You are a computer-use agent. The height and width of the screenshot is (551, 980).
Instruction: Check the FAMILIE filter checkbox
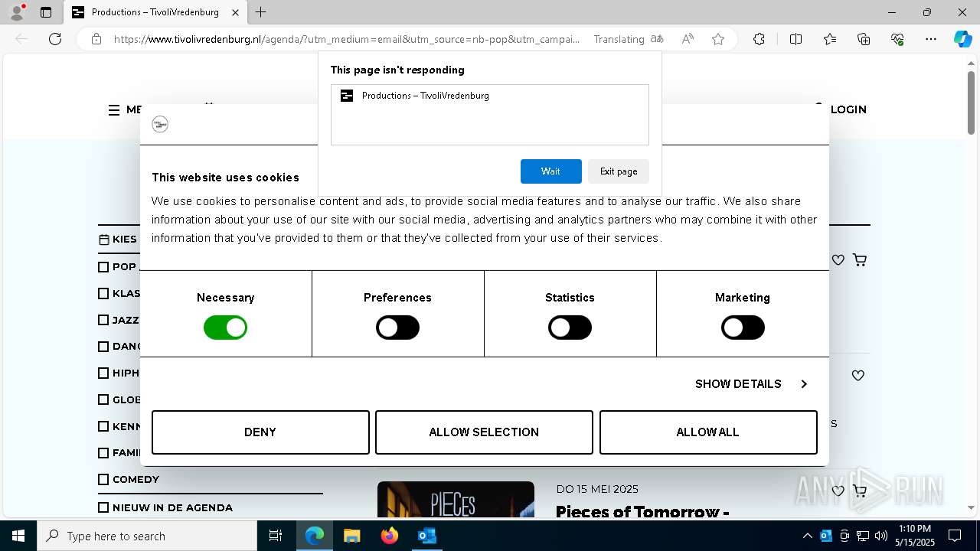tap(103, 453)
